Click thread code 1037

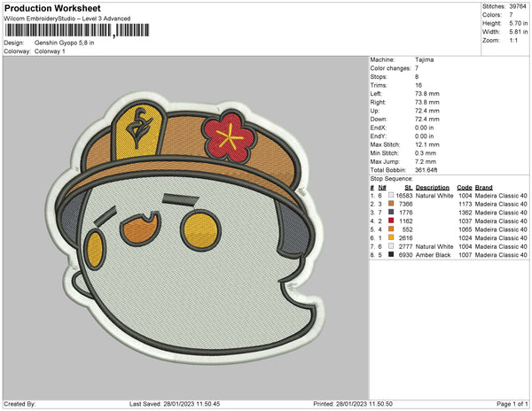coord(465,221)
